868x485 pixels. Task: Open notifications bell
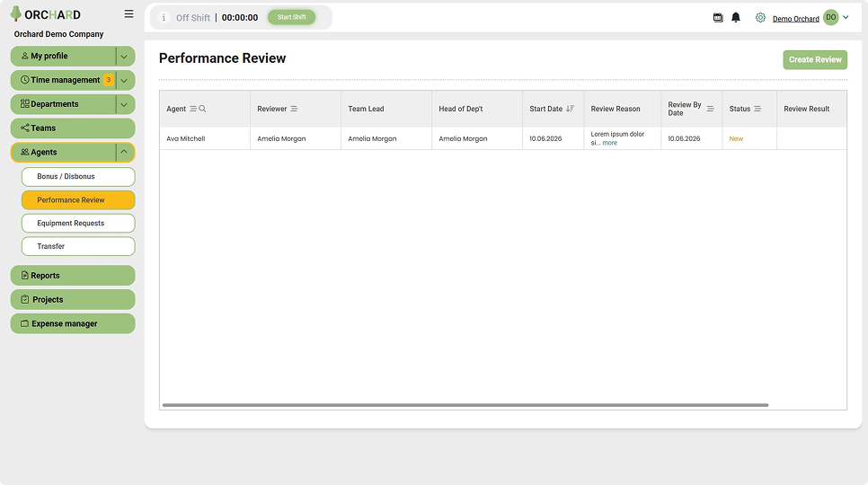[736, 18]
